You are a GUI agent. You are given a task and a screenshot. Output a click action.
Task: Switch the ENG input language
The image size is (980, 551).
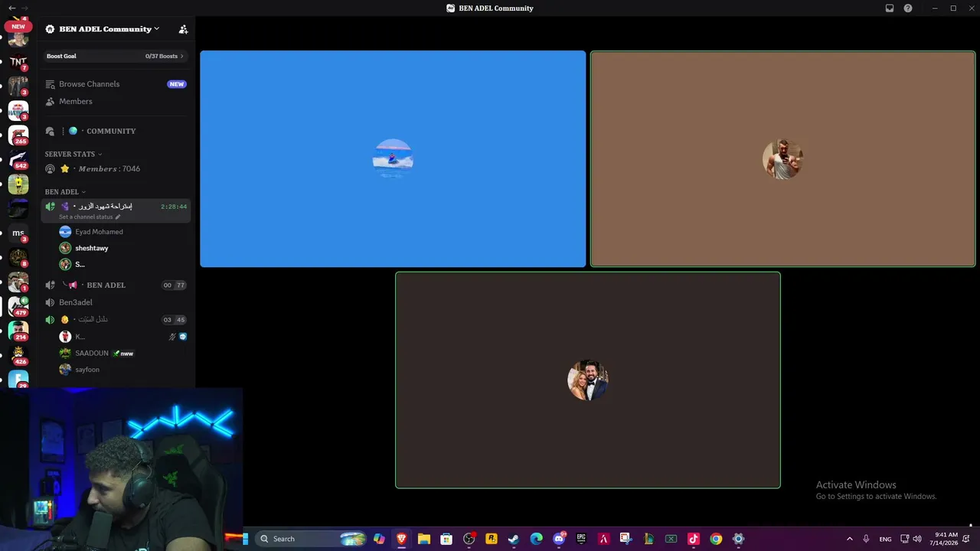point(885,539)
